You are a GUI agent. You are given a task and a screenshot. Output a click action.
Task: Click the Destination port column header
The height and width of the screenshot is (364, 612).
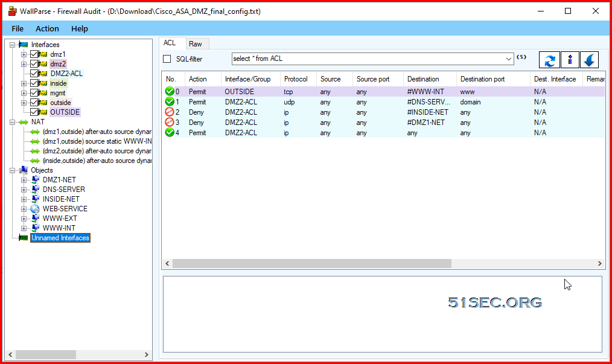493,79
